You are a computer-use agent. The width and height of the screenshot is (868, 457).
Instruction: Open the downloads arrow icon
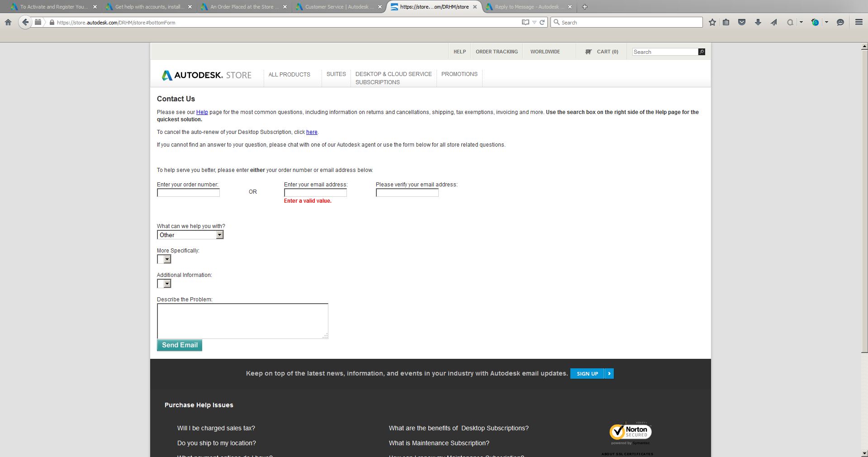coord(758,22)
